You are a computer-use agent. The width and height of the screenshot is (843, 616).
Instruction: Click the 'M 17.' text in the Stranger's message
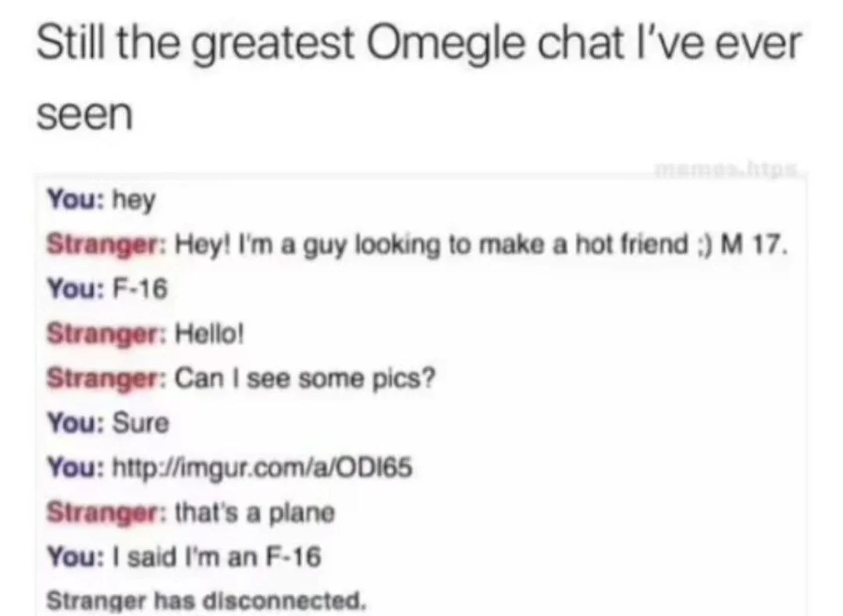click(x=754, y=244)
